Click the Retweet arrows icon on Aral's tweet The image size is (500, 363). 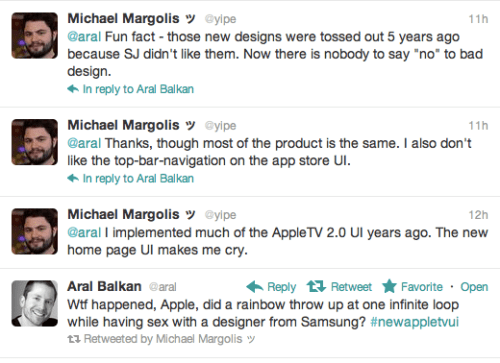pos(316,286)
